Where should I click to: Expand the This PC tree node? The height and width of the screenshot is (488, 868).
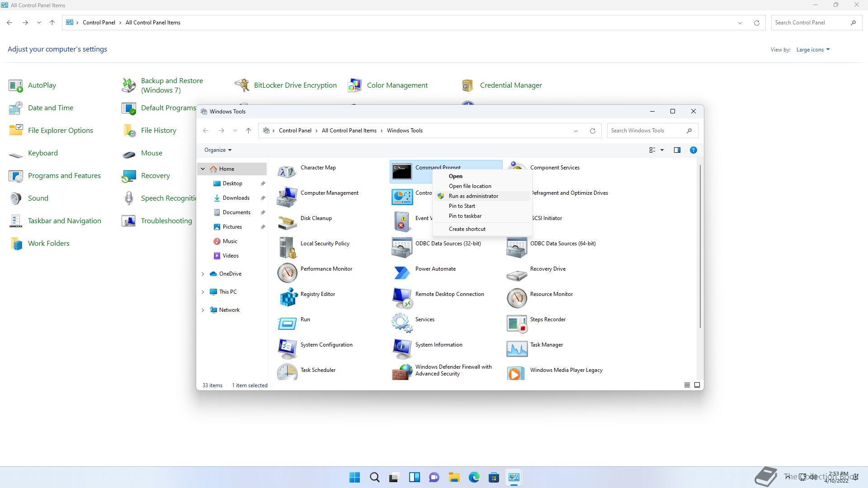coord(203,292)
